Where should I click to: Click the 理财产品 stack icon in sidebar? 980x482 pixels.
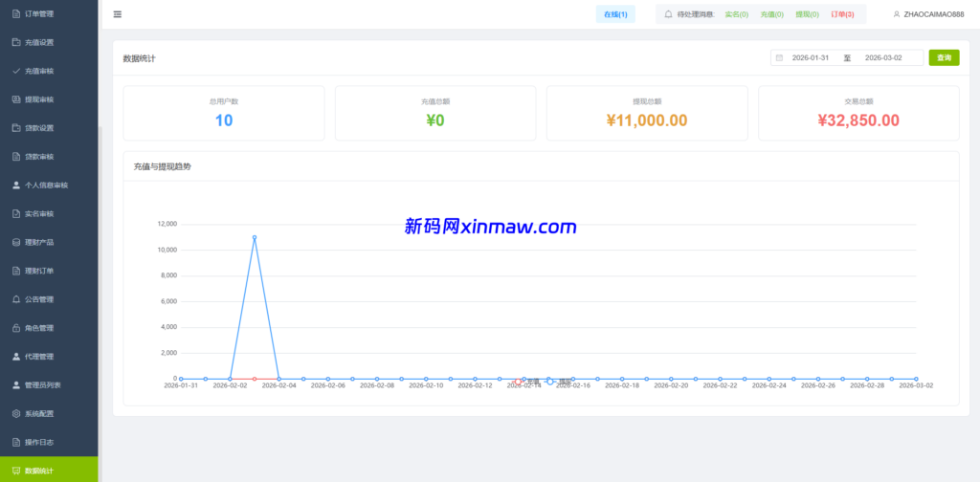tap(15, 242)
